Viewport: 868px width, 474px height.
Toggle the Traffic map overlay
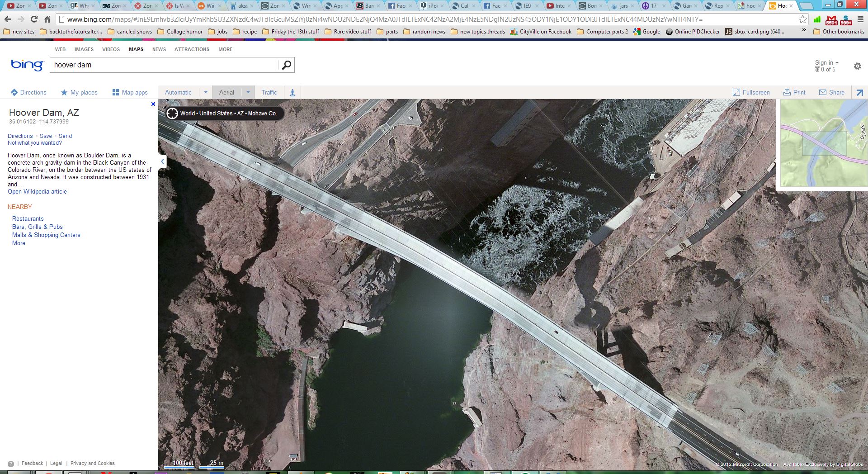pyautogui.click(x=269, y=92)
